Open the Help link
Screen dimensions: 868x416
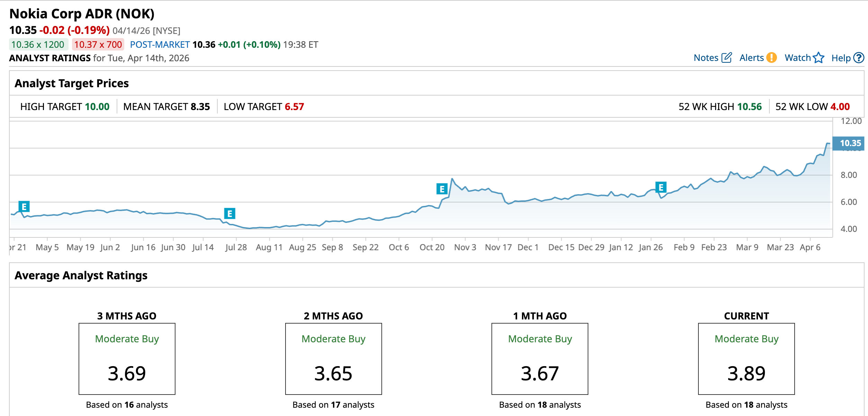(841, 58)
